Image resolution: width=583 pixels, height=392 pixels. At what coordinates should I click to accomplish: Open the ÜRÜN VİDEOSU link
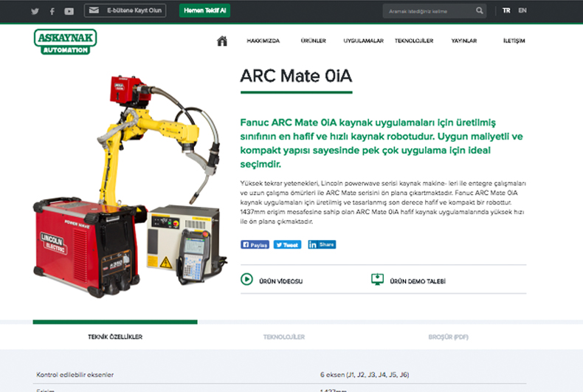pyautogui.click(x=280, y=281)
